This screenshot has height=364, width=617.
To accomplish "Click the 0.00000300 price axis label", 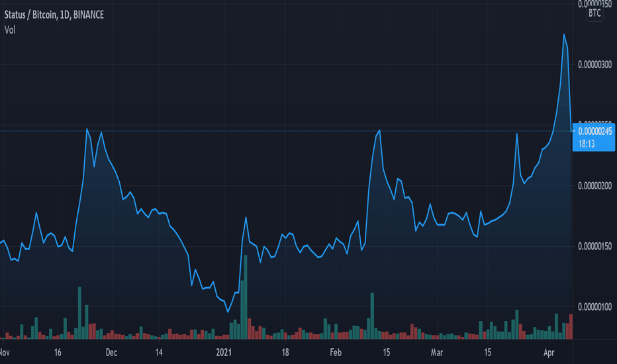I will [x=595, y=65].
